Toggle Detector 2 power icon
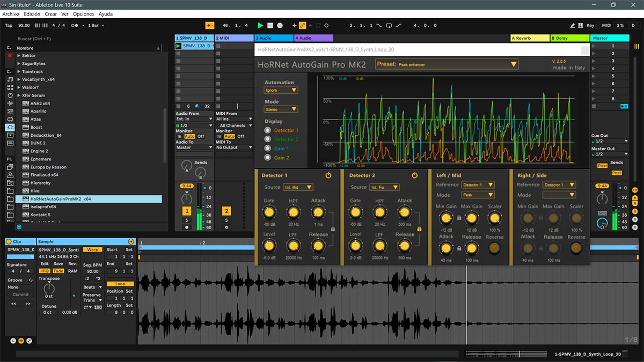The image size is (644, 362). click(414, 175)
